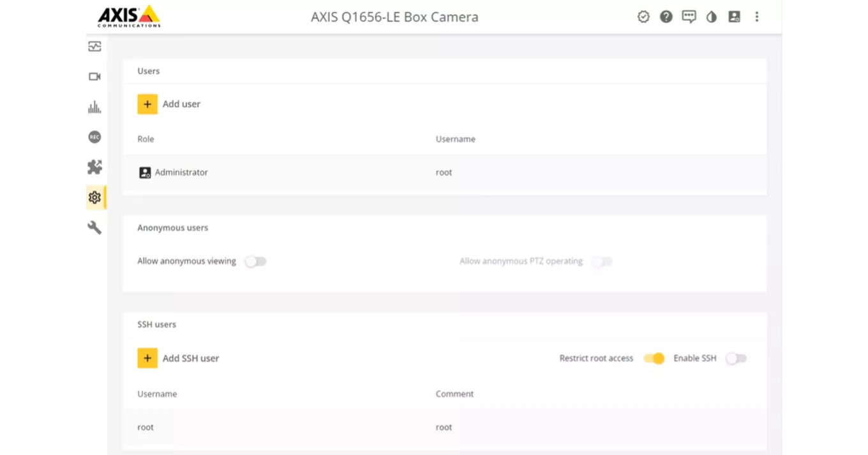The image size is (868, 455).
Task: Toggle the Enable SSH switch
Action: (736, 358)
